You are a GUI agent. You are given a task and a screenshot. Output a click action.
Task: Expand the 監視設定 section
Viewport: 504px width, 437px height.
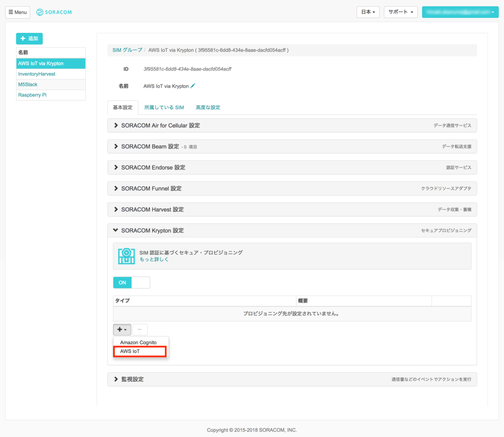click(x=292, y=379)
